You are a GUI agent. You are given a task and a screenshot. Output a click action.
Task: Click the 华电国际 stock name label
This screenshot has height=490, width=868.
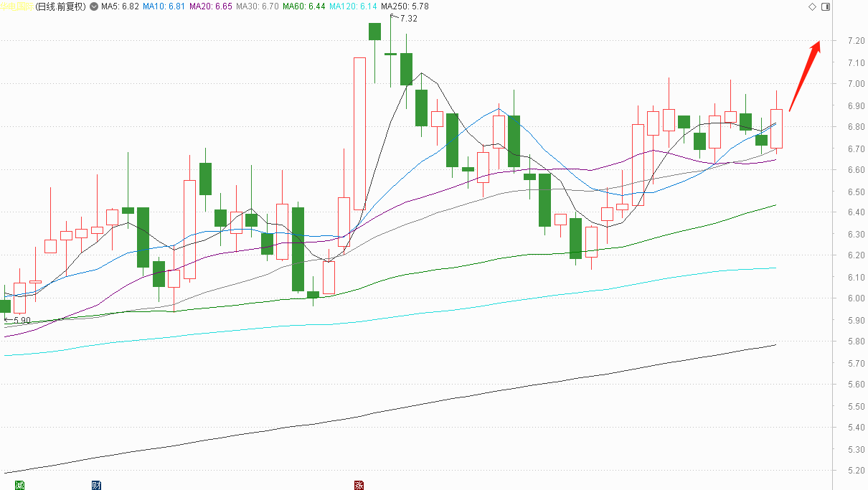click(17, 6)
